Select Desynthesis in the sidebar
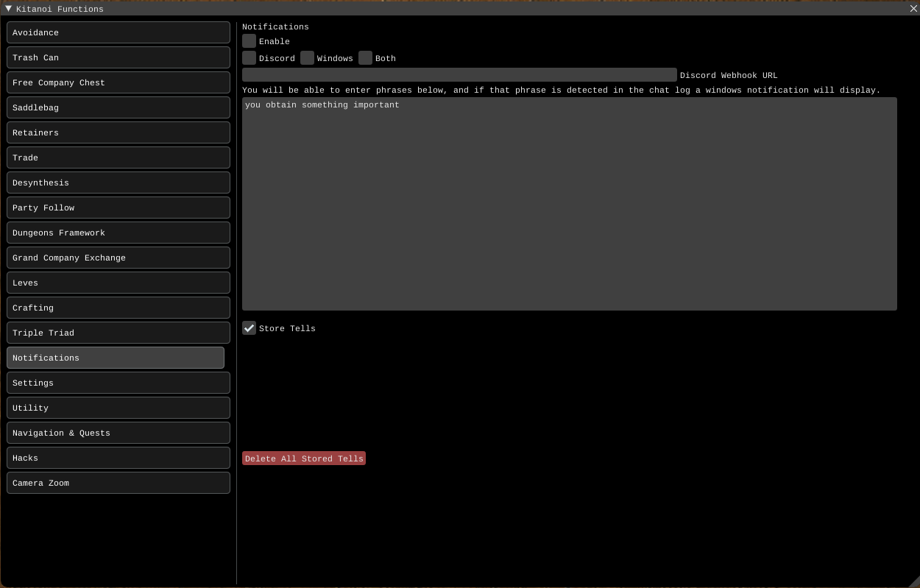The height and width of the screenshot is (588, 920). pos(118,183)
